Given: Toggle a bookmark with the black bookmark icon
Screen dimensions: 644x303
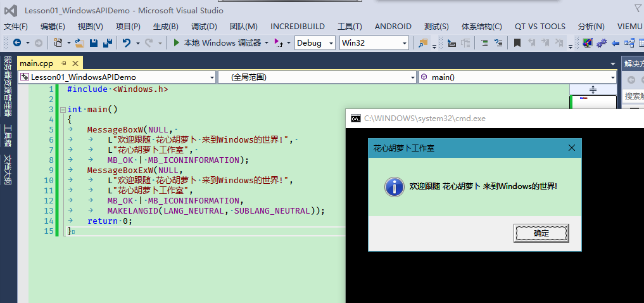Looking at the screenshot, I should coord(517,42).
